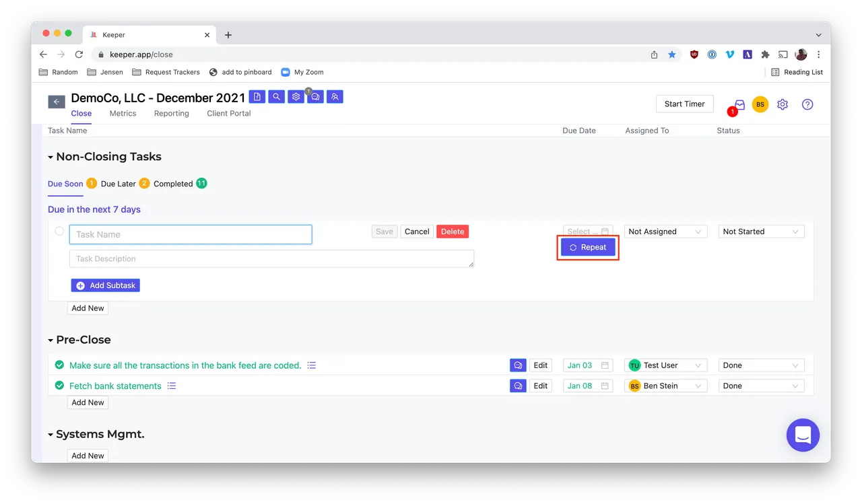Collapse the Pre-Close section
This screenshot has height=504, width=862.
click(51, 340)
